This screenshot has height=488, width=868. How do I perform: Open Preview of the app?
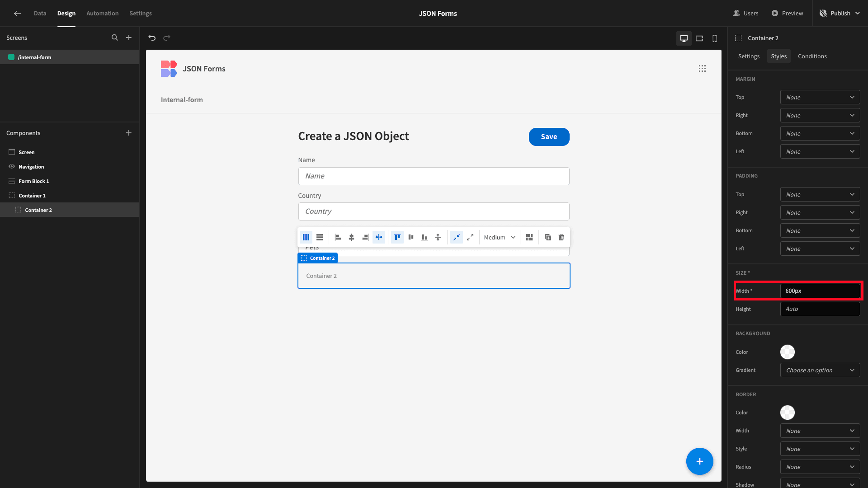(787, 14)
